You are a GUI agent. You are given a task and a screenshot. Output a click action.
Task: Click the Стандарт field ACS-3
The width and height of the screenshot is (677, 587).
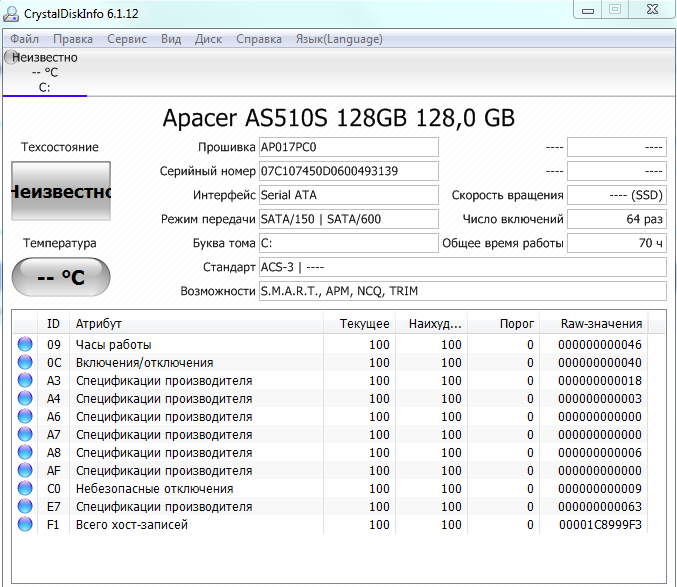pos(463,267)
